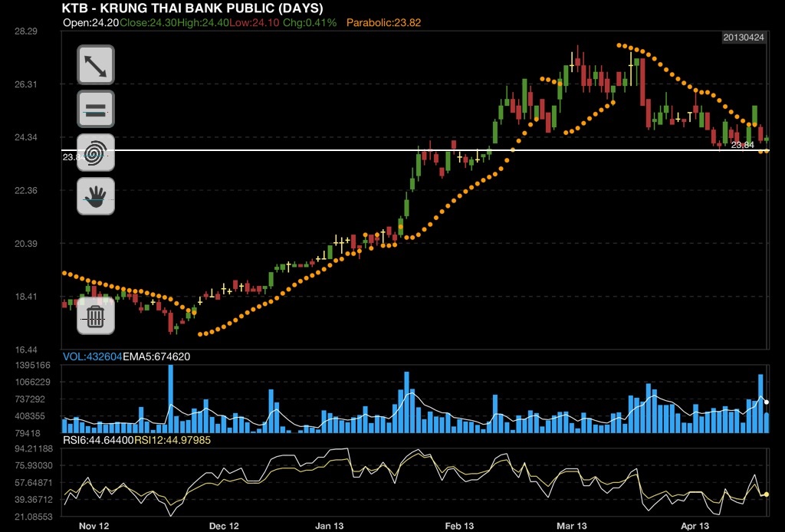
Task: Click the High:24.40 value
Action: click(202, 22)
